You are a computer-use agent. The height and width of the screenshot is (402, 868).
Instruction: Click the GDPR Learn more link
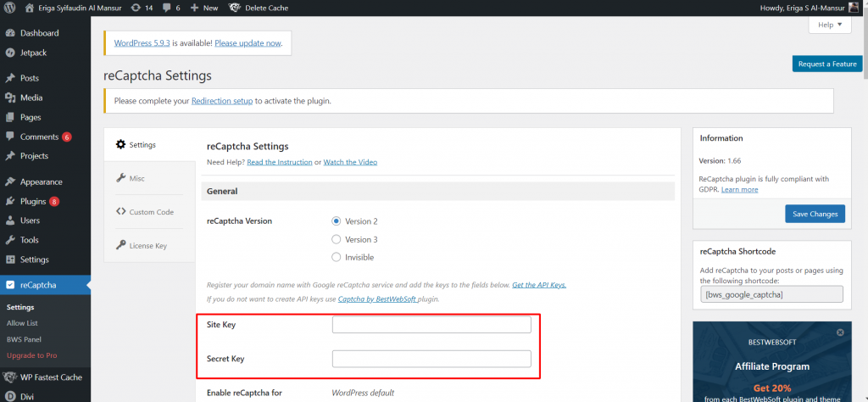point(739,189)
